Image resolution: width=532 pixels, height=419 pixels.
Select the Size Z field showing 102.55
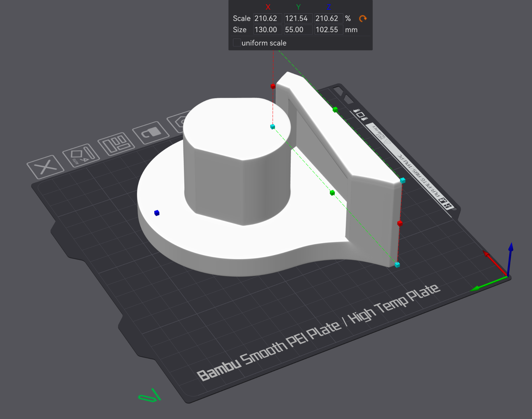point(329,30)
